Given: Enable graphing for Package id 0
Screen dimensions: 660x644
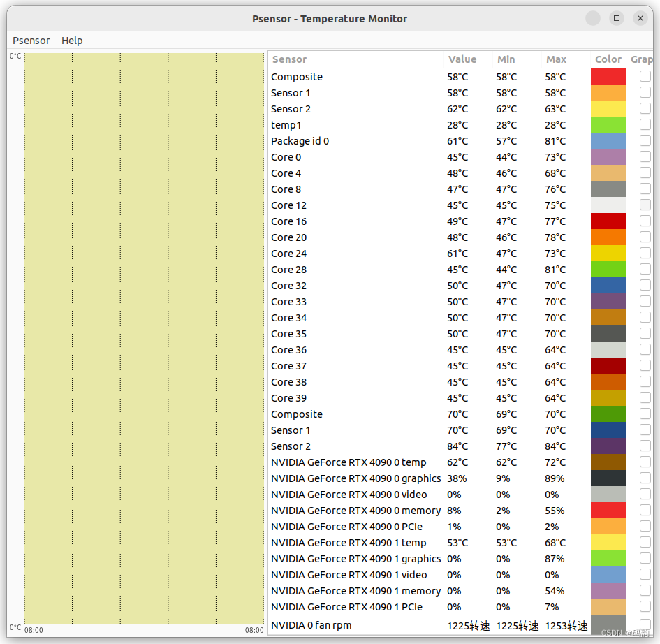Looking at the screenshot, I should click(x=645, y=140).
